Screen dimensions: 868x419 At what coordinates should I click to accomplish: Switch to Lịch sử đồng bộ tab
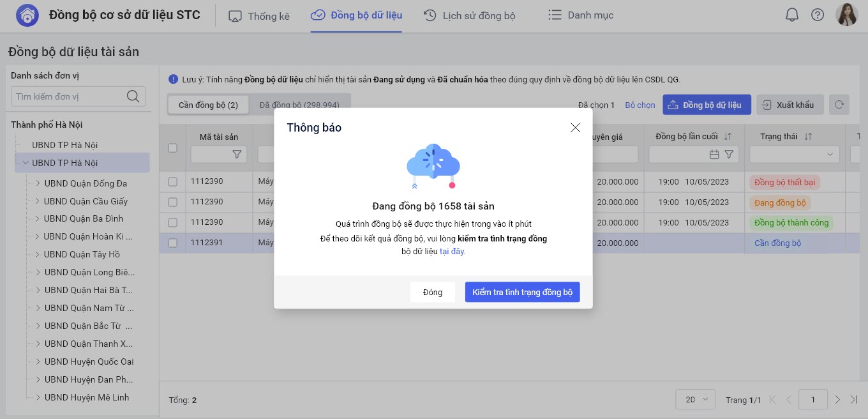[469, 15]
